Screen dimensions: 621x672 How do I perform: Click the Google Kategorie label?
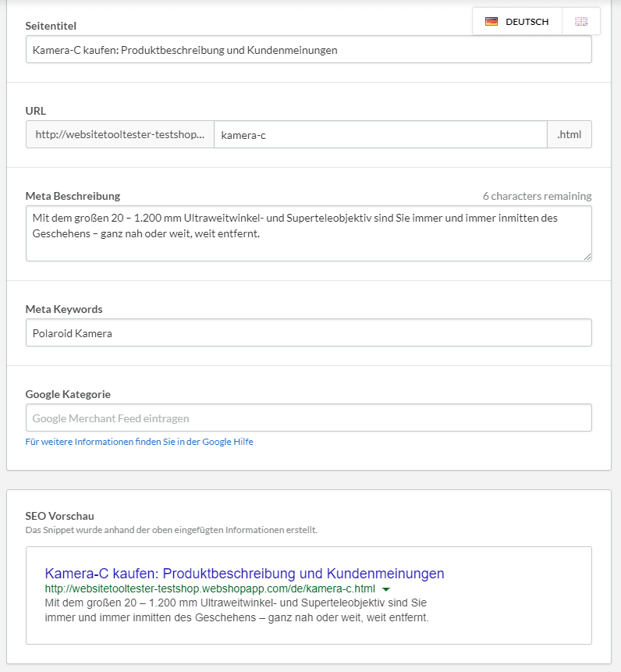tap(68, 394)
